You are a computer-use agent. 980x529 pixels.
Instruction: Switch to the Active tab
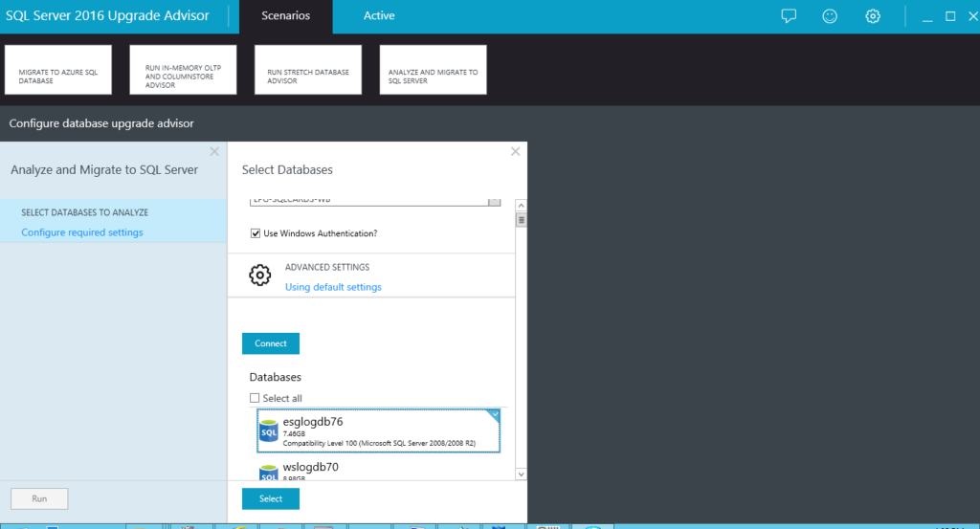[x=379, y=16]
